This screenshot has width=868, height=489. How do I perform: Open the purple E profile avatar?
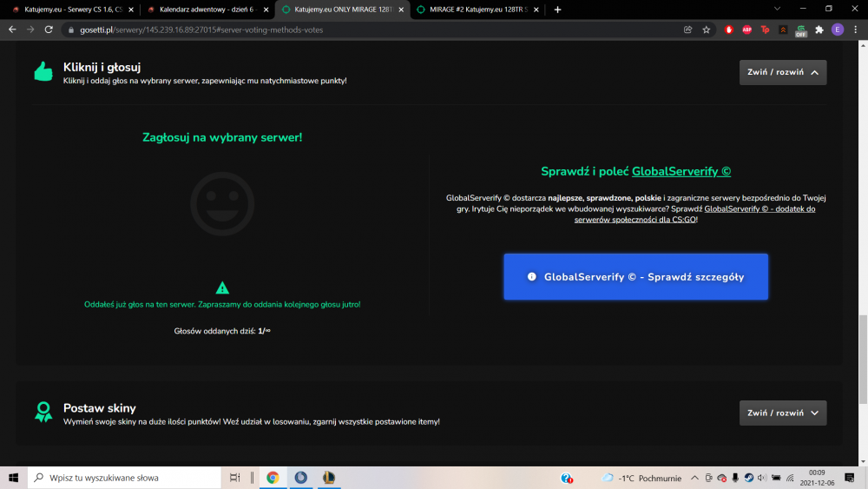838,30
